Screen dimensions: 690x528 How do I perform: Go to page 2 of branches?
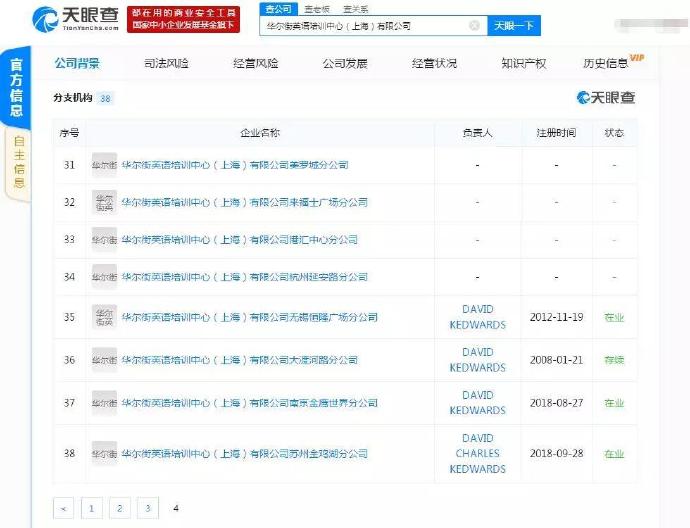point(119,508)
